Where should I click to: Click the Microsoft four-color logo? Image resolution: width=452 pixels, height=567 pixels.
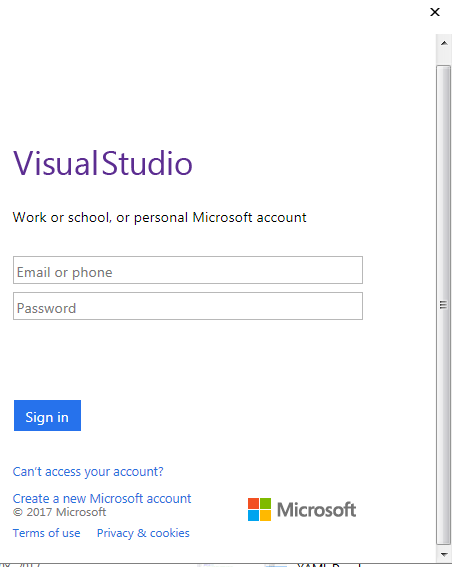[x=259, y=510]
